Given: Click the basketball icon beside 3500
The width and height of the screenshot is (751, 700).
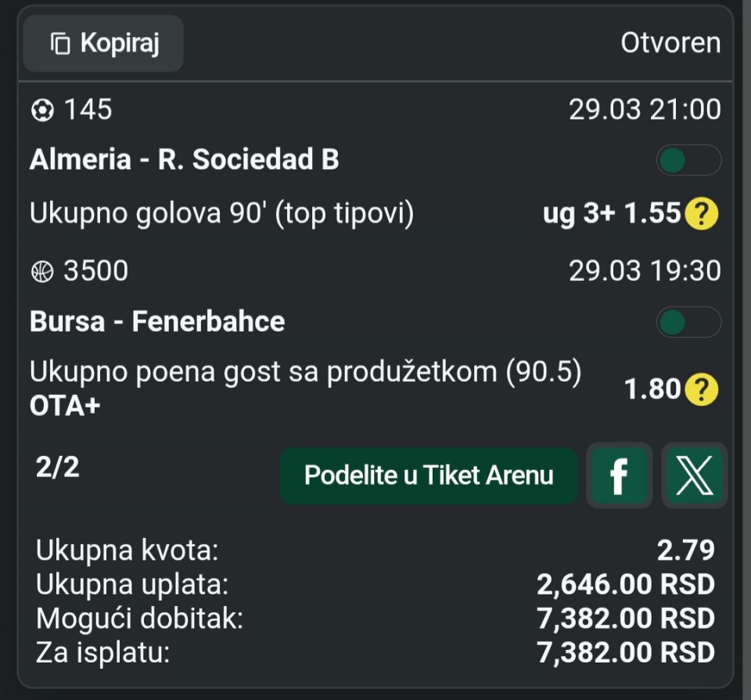Looking at the screenshot, I should pos(42,271).
